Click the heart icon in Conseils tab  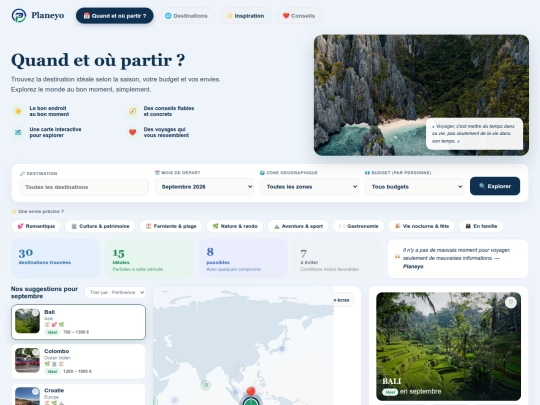(286, 16)
